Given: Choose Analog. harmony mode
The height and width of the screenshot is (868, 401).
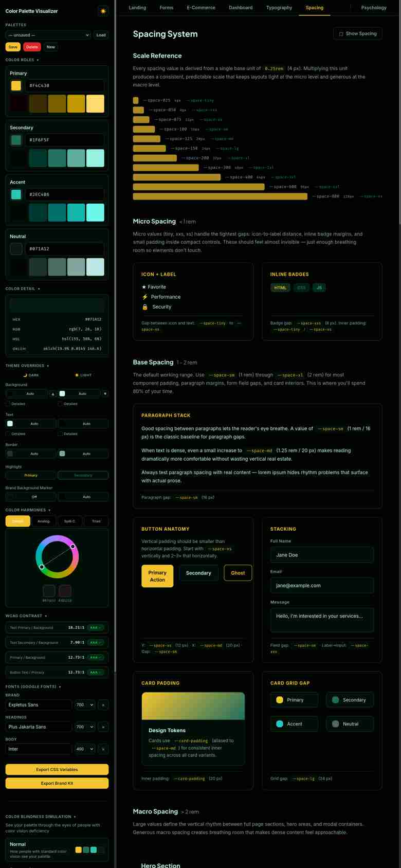Looking at the screenshot, I should tap(44, 521).
